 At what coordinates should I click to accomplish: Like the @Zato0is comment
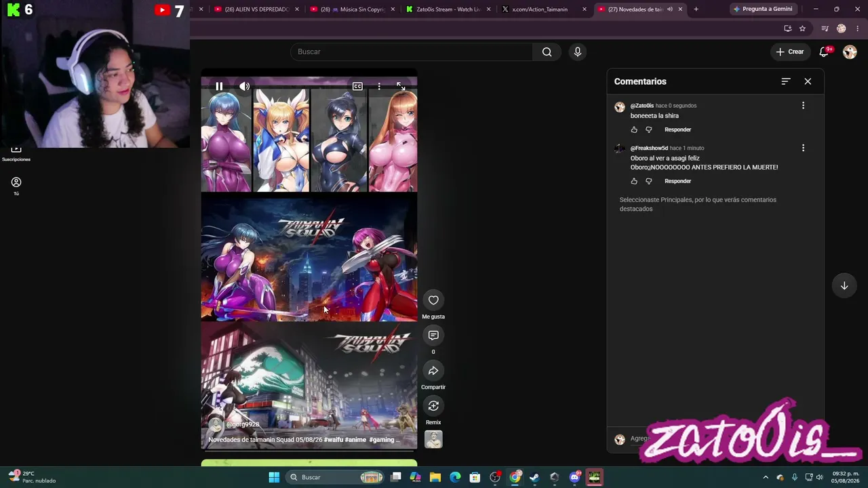pos(634,129)
